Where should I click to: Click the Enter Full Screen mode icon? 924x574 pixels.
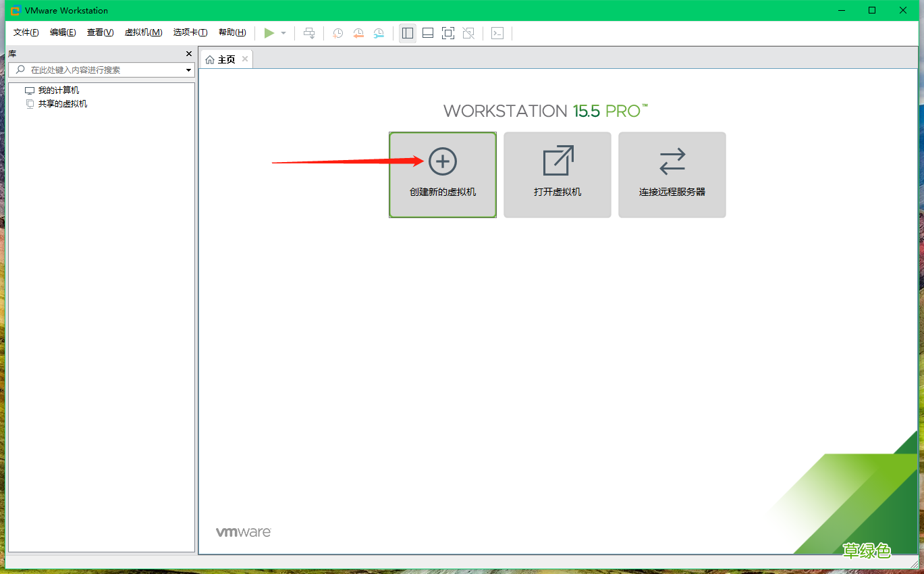pyautogui.click(x=447, y=32)
